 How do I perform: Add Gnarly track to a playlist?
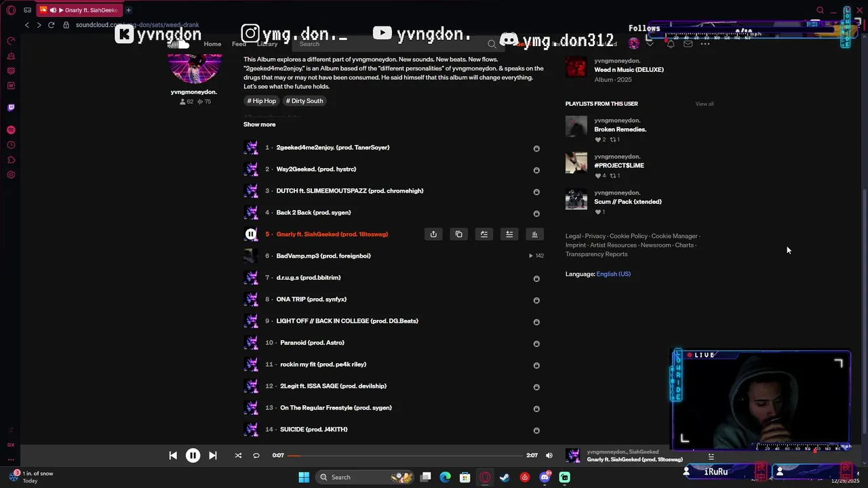509,234
